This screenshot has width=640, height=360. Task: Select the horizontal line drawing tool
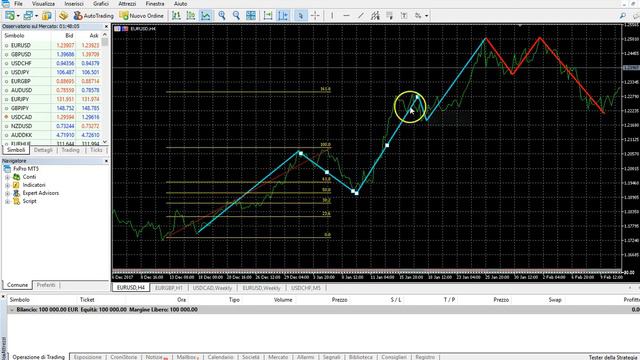tap(346, 16)
